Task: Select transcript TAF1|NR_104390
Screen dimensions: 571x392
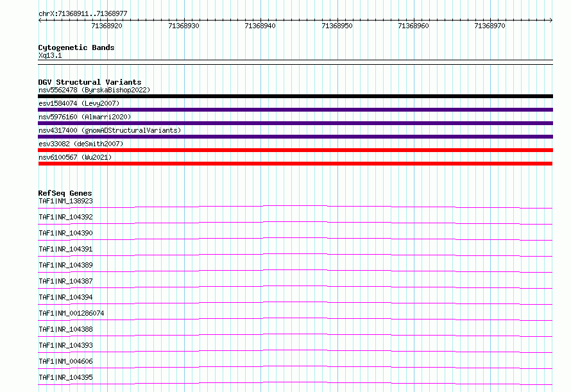Action: 65,233
